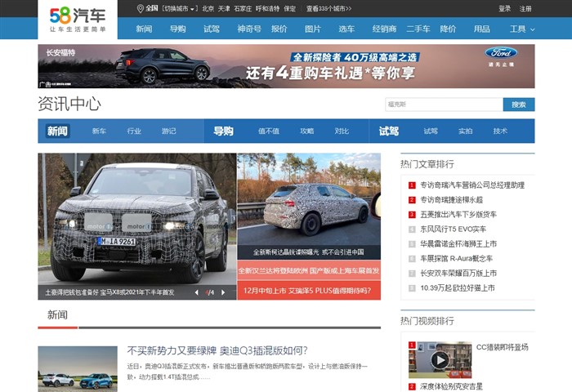Open the 二手车 navigation item

pos(418,29)
